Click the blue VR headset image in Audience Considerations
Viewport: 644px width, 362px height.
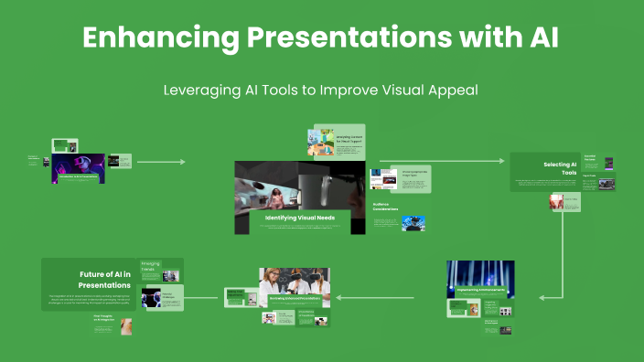point(413,223)
